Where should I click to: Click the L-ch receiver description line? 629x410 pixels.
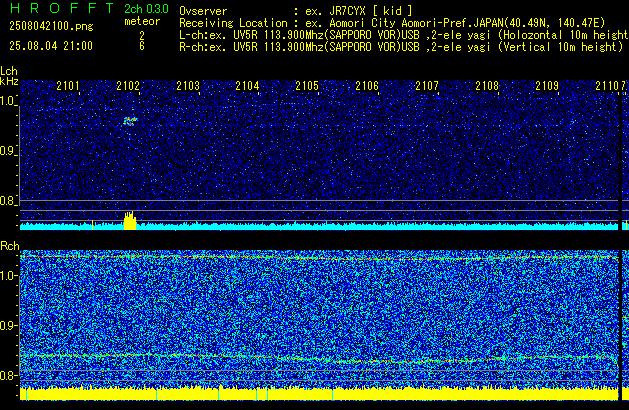(x=404, y=35)
